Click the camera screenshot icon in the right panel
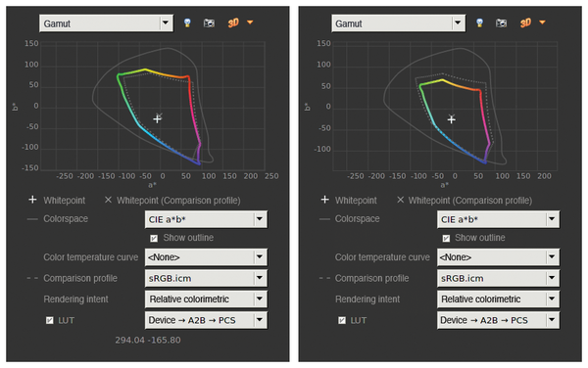Viewport: 588px width, 368px height. pos(501,23)
